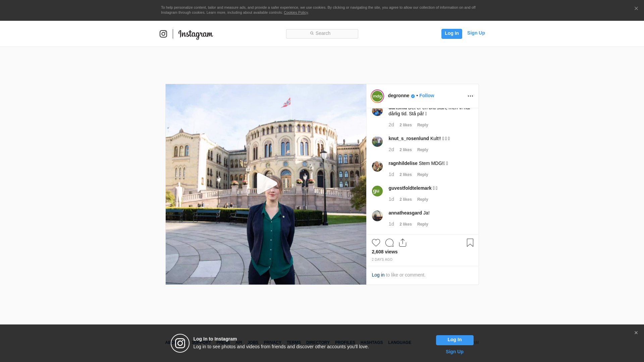Open the HASHTAGS footer link
The image size is (644, 362).
[x=372, y=343]
